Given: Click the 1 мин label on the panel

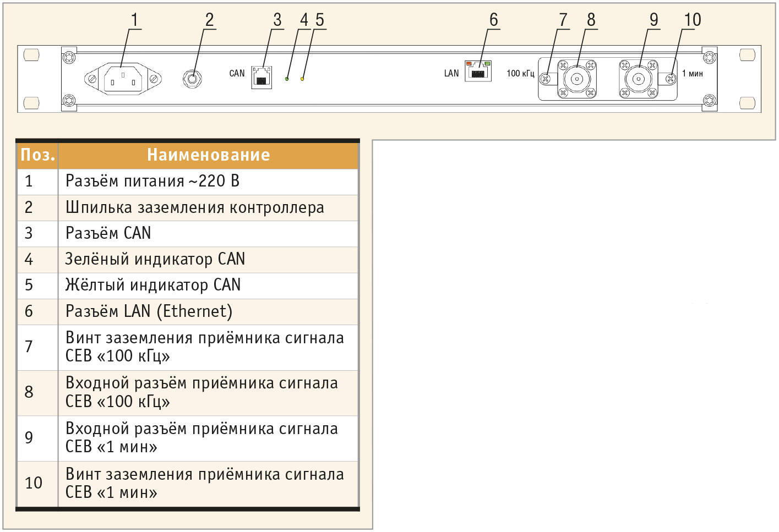Looking at the screenshot, I should click(x=693, y=73).
